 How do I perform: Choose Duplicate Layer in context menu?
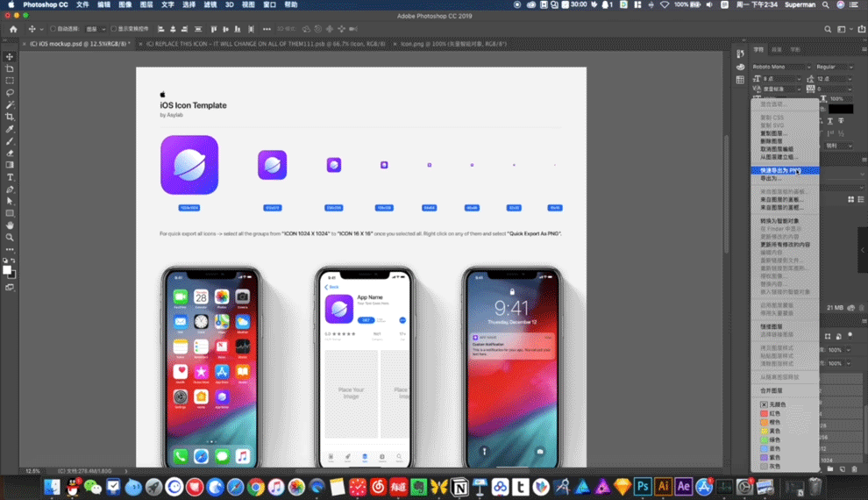click(x=785, y=133)
